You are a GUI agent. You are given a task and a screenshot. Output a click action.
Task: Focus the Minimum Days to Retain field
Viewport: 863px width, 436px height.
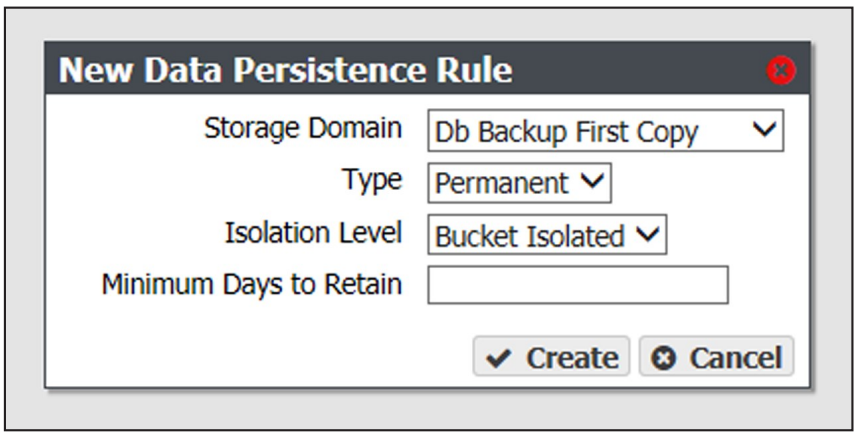578,285
